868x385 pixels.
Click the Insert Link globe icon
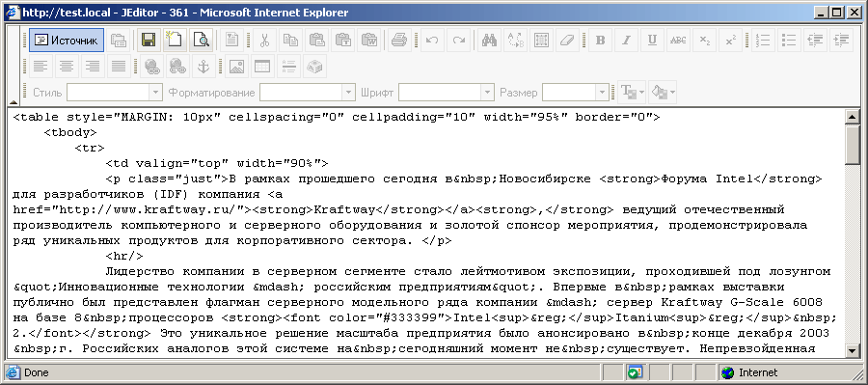pyautogui.click(x=151, y=67)
